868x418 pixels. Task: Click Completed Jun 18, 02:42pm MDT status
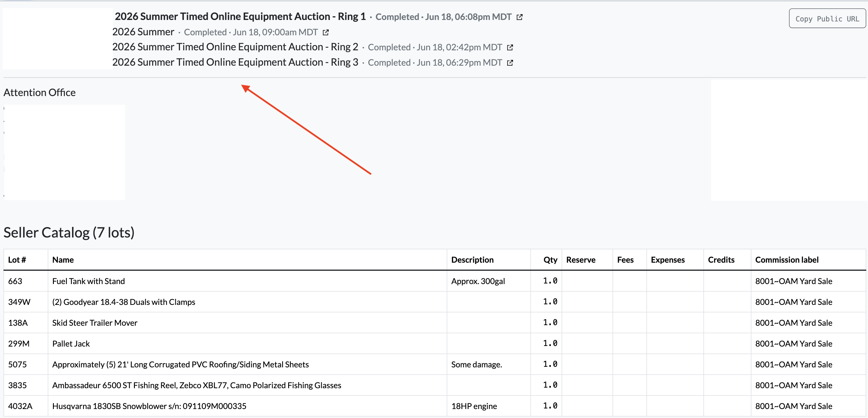pos(435,47)
